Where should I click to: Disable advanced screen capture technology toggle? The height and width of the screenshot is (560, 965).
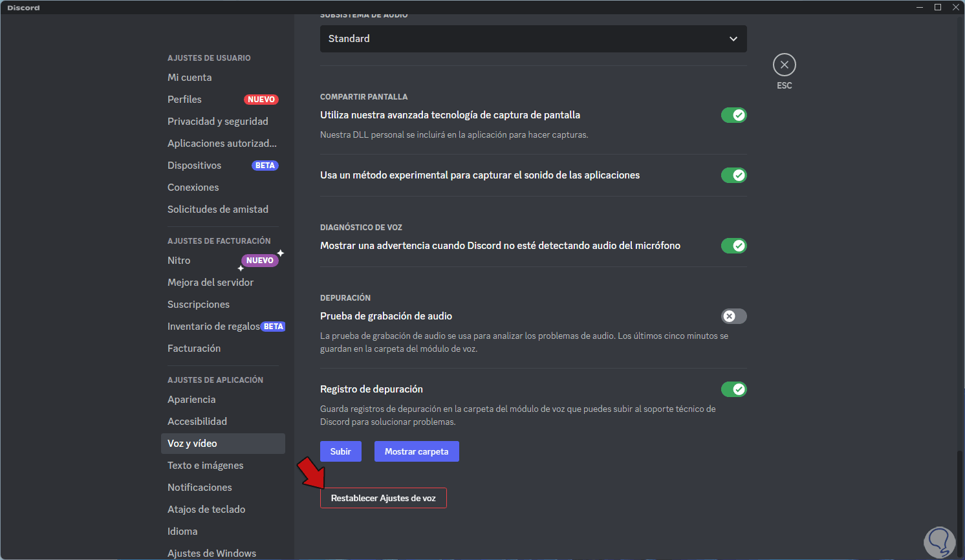point(734,115)
